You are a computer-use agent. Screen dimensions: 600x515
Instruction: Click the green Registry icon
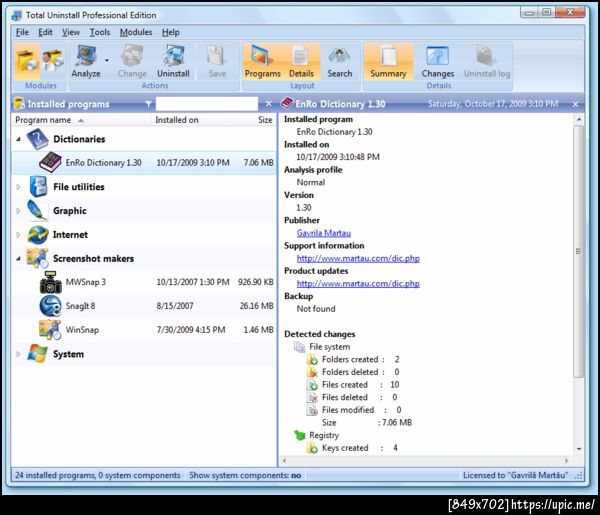coord(300,435)
